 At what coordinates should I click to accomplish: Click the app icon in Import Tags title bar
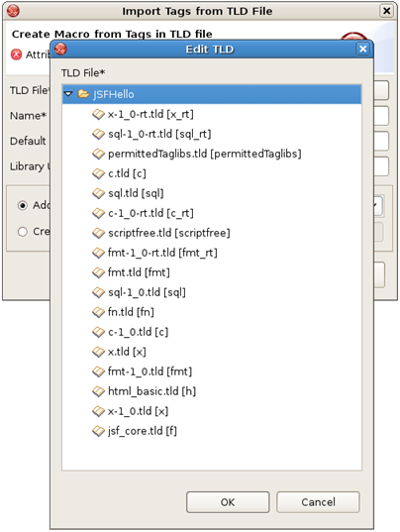pyautogui.click(x=13, y=11)
